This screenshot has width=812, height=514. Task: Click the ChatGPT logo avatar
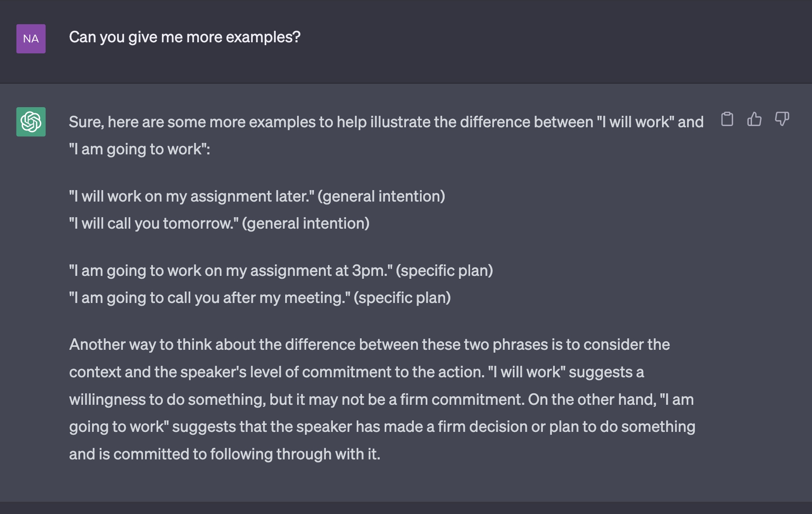31,122
